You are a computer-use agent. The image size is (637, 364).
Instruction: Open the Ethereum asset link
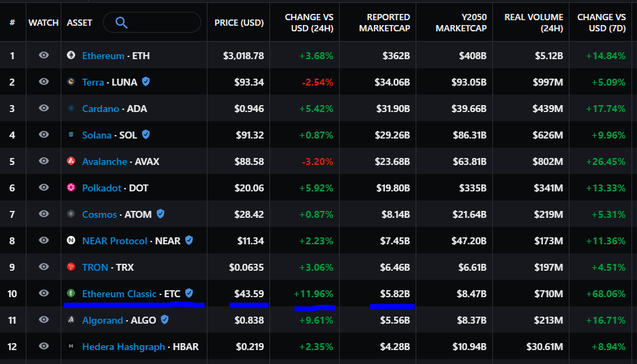coord(103,56)
